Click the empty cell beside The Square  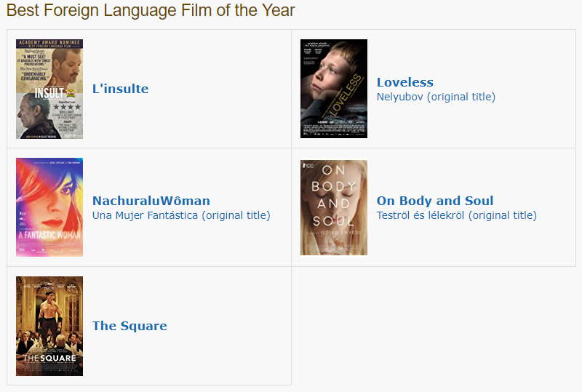point(434,326)
